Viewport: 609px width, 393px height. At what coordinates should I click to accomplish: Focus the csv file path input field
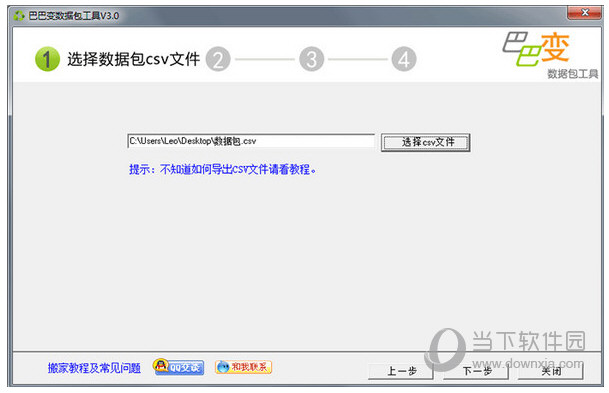(x=251, y=141)
